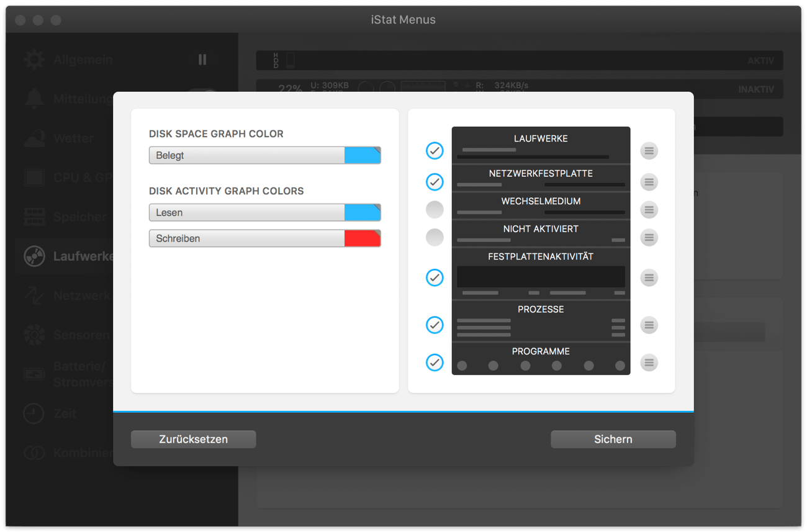Uncheck the Festplattenaktivität section

[435, 277]
